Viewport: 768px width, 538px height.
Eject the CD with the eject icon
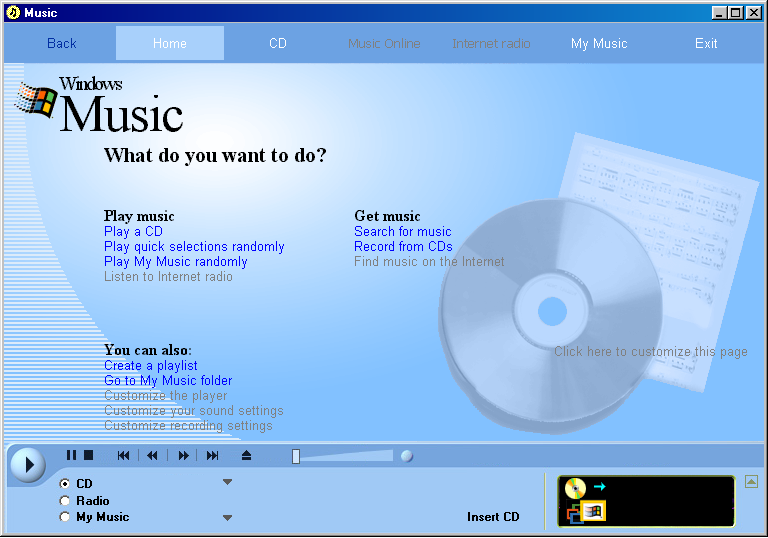tap(246, 456)
